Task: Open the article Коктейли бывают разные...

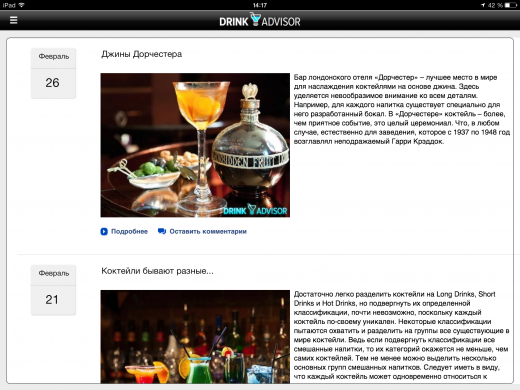Action: tap(157, 271)
